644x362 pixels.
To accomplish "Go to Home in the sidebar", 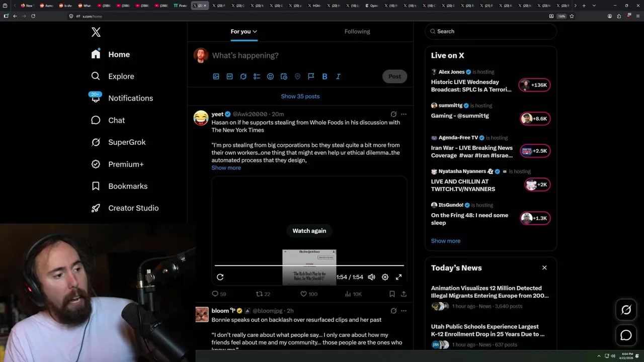I will [x=111, y=54].
